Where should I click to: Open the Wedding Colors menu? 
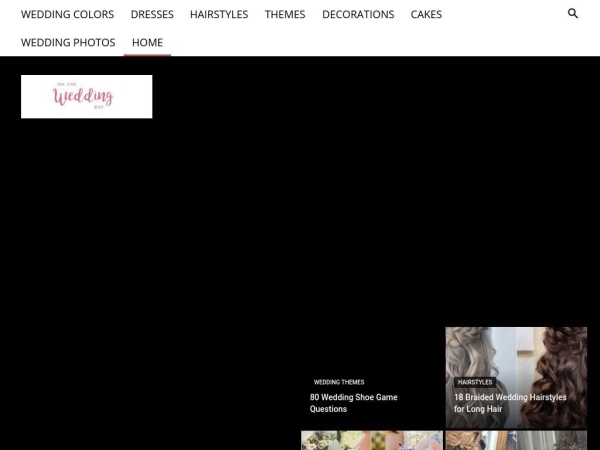(67, 14)
